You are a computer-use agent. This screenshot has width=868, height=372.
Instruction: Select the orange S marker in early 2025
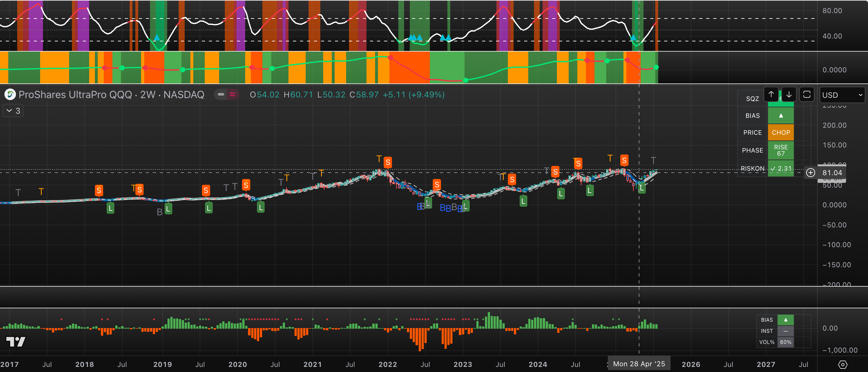click(624, 161)
